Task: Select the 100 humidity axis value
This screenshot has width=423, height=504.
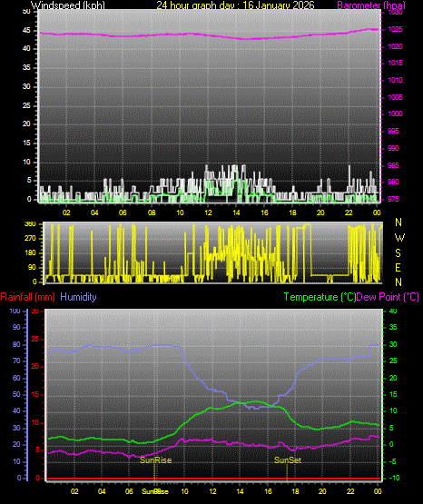Action: 15,311
